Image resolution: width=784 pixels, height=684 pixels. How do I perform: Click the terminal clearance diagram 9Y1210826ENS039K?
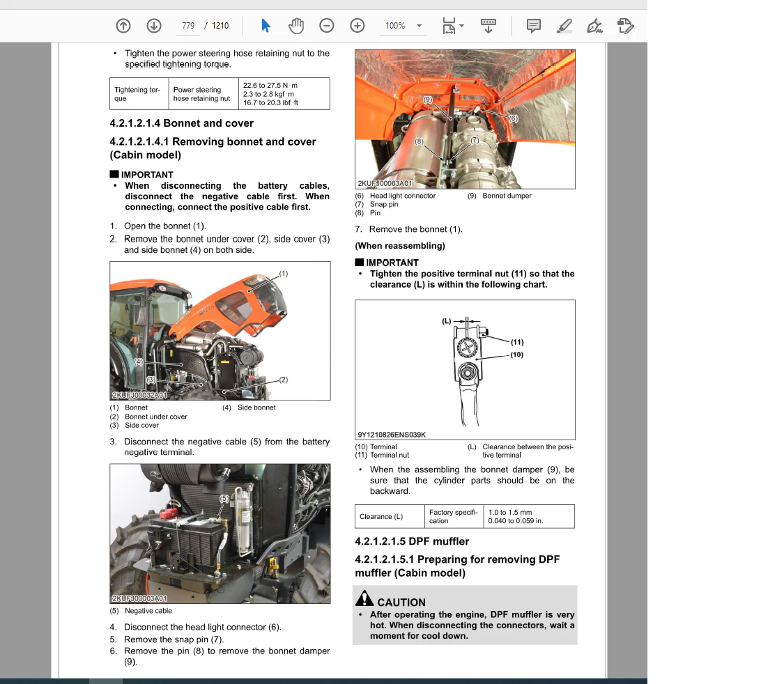465,369
